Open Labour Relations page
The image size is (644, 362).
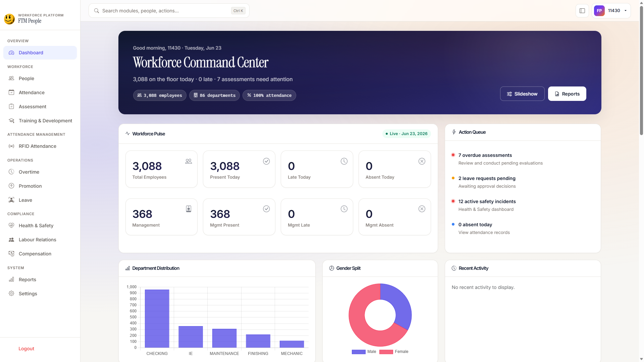(40, 240)
